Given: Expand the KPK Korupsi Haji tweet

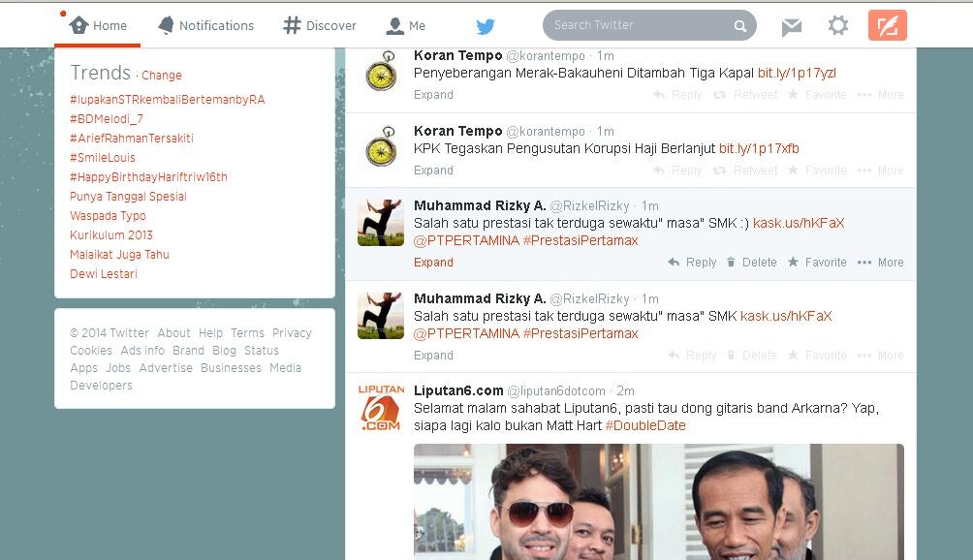Looking at the screenshot, I should (x=433, y=170).
